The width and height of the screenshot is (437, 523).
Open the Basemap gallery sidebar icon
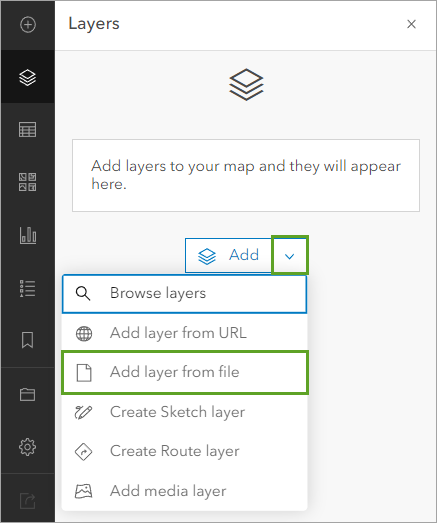[28, 182]
